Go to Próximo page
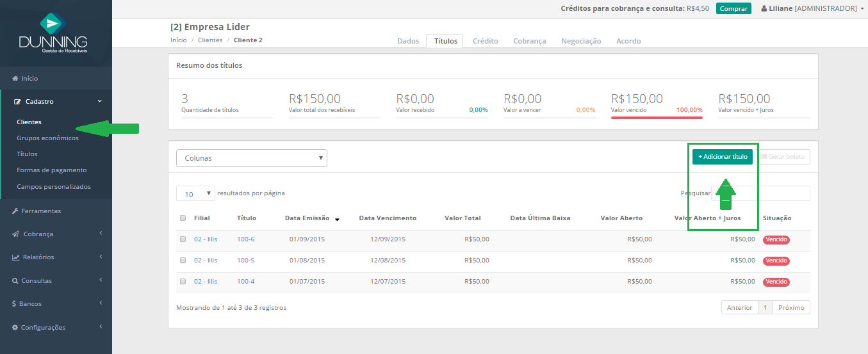 pos(791,308)
